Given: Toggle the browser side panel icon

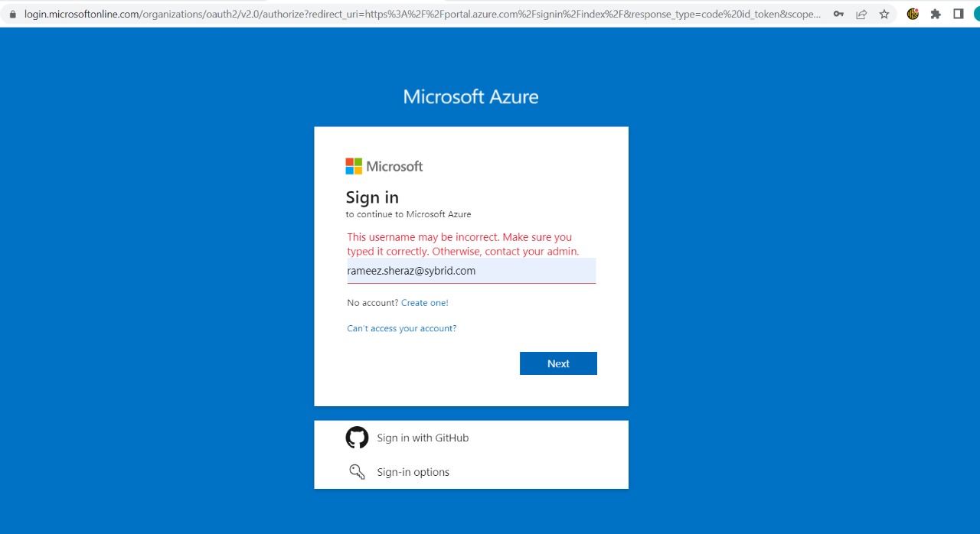Looking at the screenshot, I should 958,14.
